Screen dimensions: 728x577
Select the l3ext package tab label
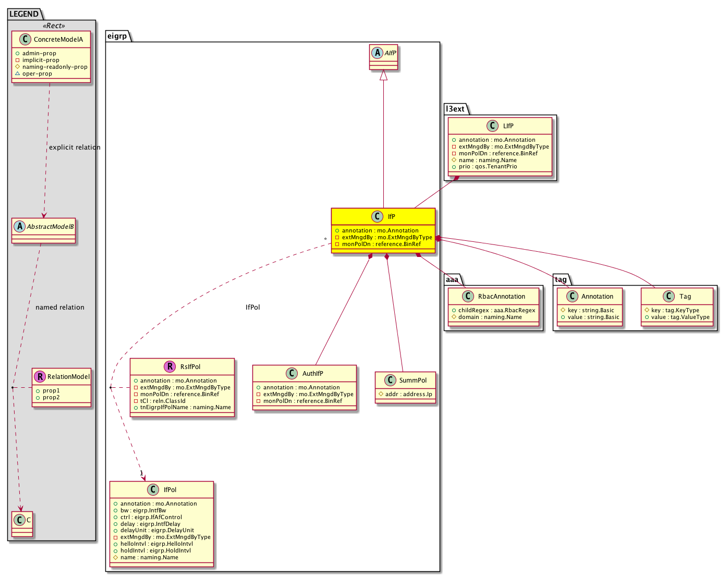click(455, 109)
